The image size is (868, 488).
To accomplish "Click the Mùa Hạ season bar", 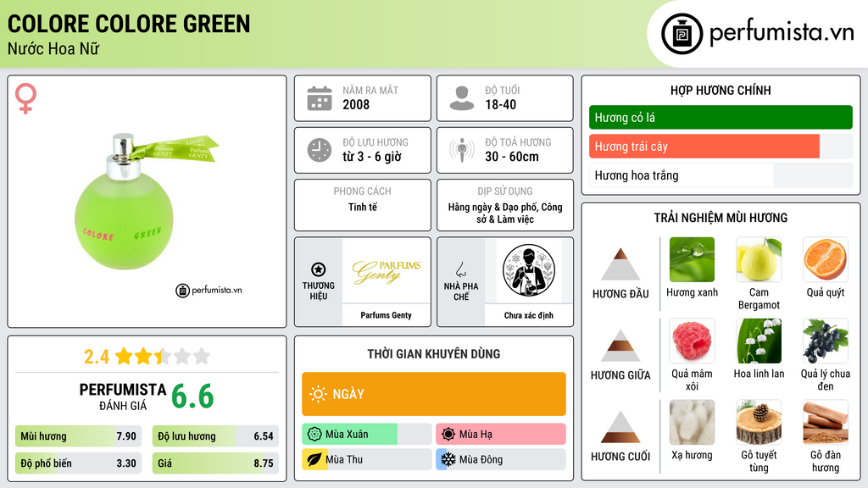I will click(500, 435).
